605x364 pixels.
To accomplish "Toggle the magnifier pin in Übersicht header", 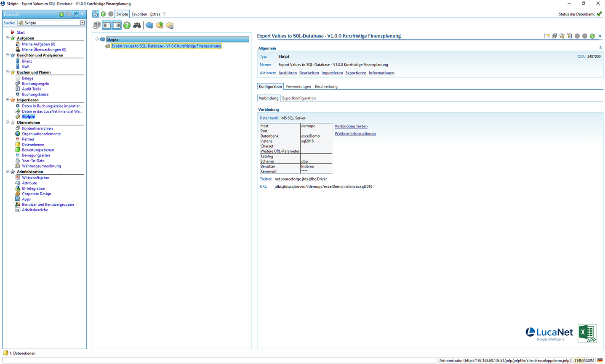I will coord(75,14).
